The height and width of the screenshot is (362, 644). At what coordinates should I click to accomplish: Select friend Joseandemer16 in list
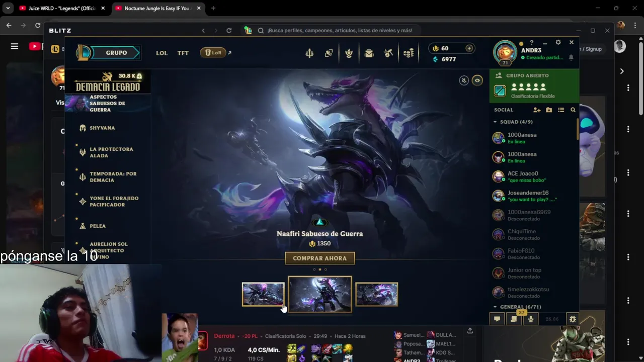pyautogui.click(x=533, y=196)
